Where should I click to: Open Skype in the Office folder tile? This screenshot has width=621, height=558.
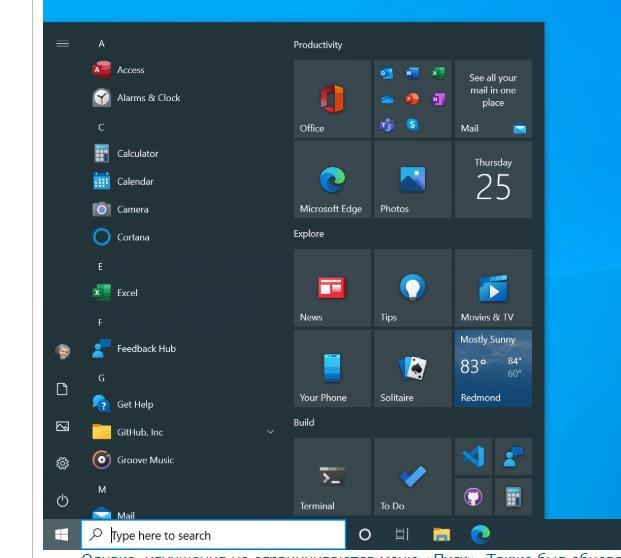point(413,125)
